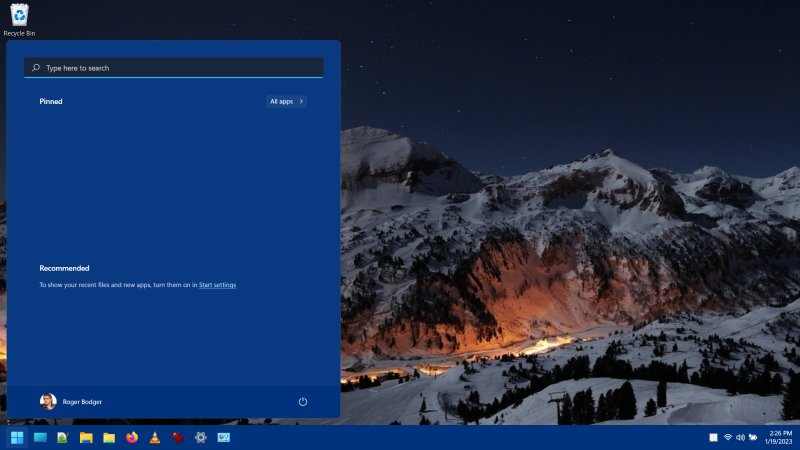The height and width of the screenshot is (450, 800).
Task: Click the Wi-Fi network icon in system tray
Action: pyautogui.click(x=728, y=437)
